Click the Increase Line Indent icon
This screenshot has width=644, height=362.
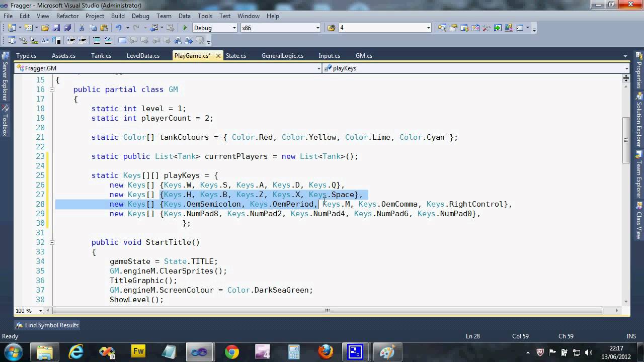(x=82, y=41)
